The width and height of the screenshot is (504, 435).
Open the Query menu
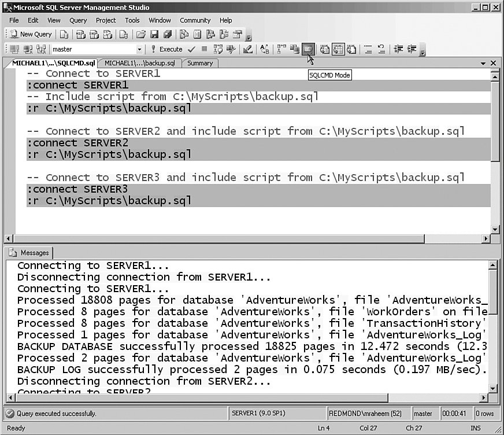click(x=78, y=20)
